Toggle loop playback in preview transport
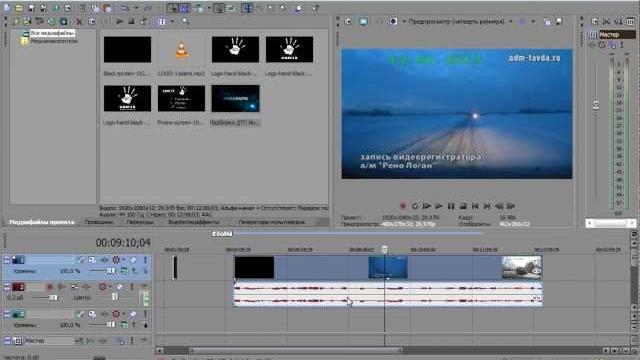Viewport: 640px width, 360px height. 415,206
